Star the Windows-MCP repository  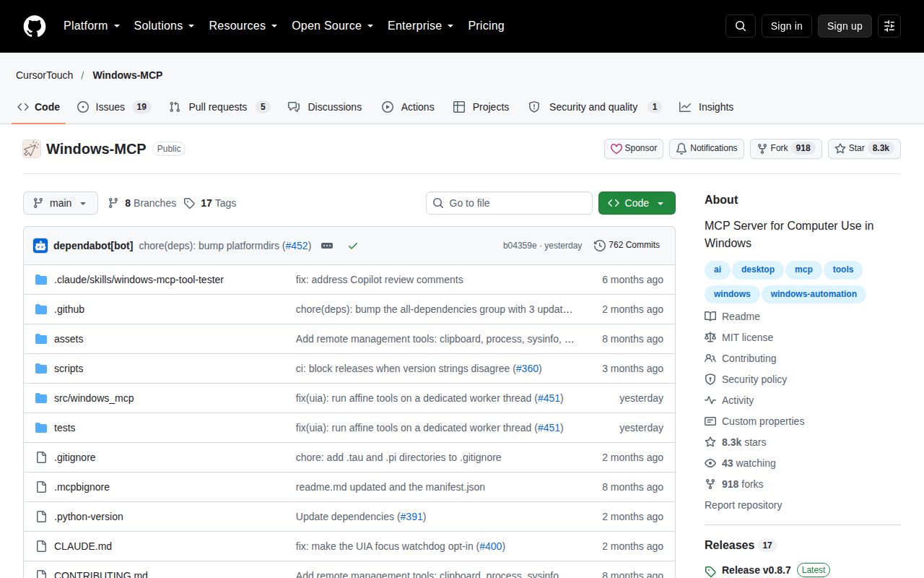pos(864,149)
